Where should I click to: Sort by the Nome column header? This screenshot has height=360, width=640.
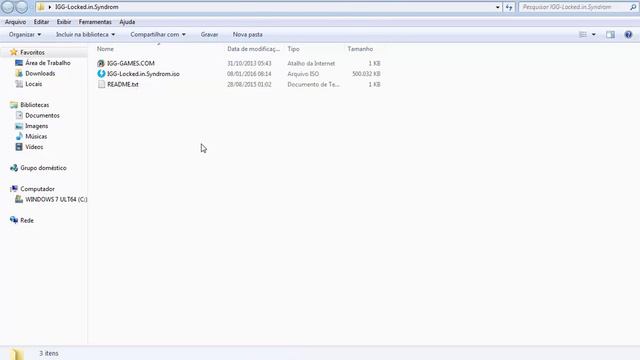[x=105, y=49]
